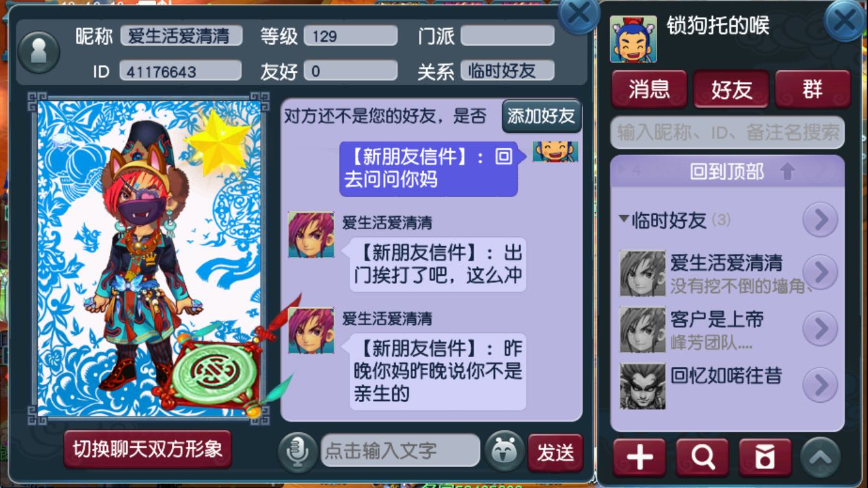868x488 pixels.
Task: Click the red envelope mail icon
Action: point(765,457)
